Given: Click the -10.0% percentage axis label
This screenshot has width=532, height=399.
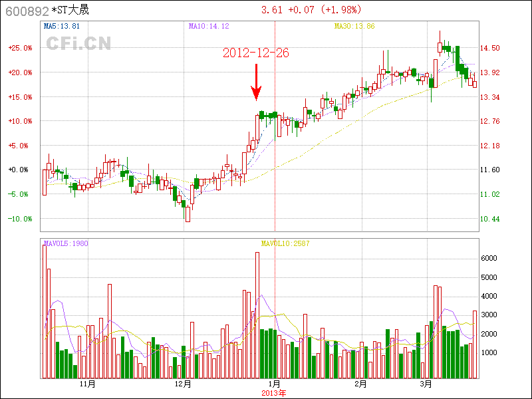Looking at the screenshot, I should coord(20,219).
